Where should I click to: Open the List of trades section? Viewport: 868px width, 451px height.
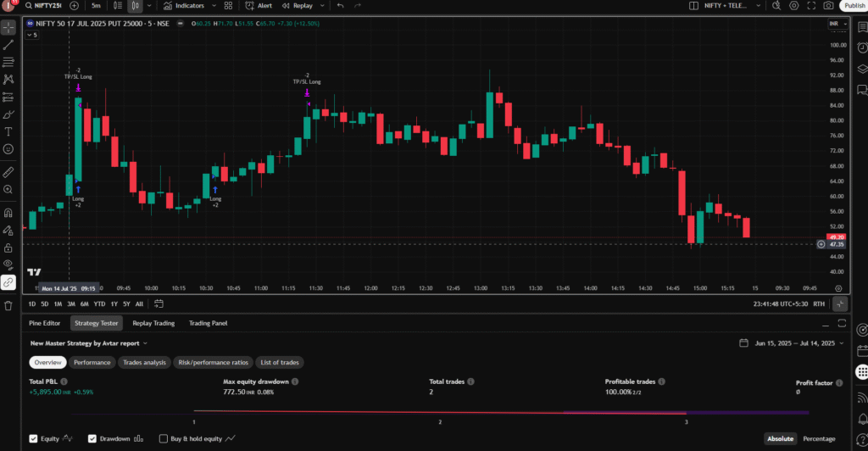click(280, 363)
